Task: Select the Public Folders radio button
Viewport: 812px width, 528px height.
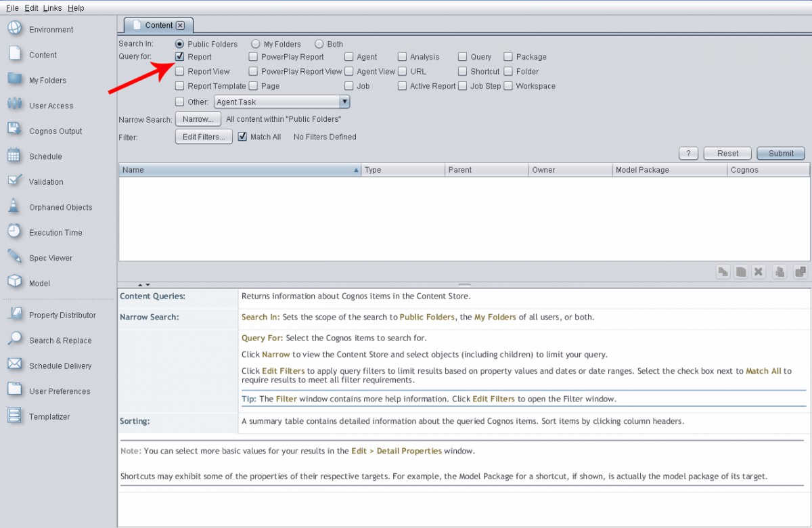Action: (179, 44)
